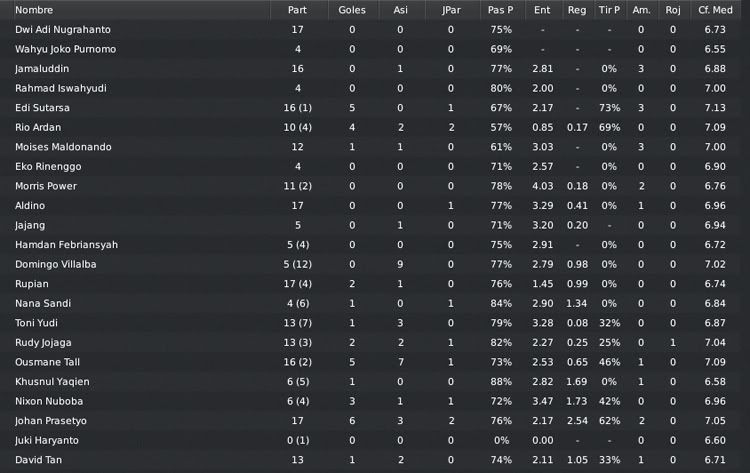Open Ousmane Tall's profile
The height and width of the screenshot is (473, 750).
coord(47,362)
